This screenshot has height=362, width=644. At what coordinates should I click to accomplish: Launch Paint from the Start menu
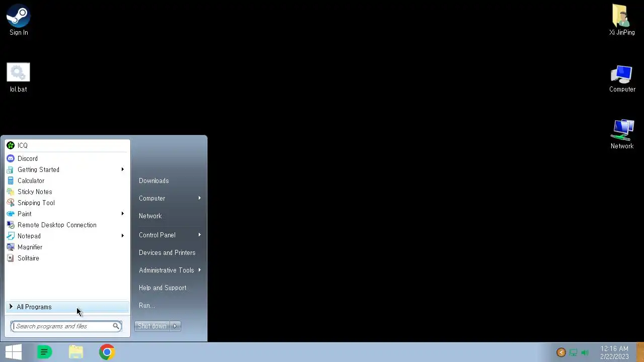[67, 214]
